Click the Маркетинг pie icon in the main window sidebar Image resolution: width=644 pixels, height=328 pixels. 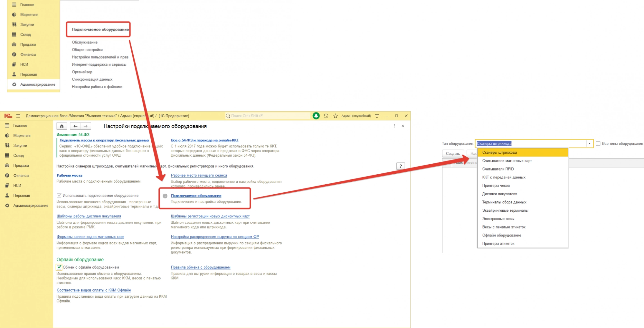7,136
